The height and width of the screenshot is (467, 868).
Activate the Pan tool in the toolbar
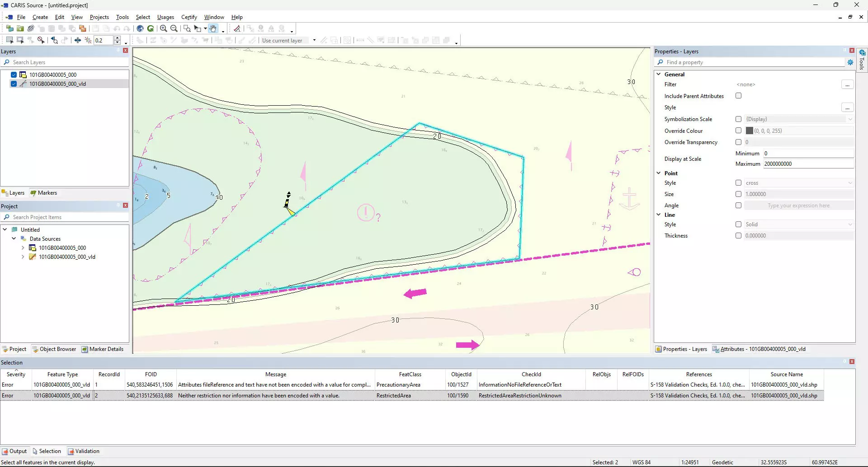pos(213,28)
